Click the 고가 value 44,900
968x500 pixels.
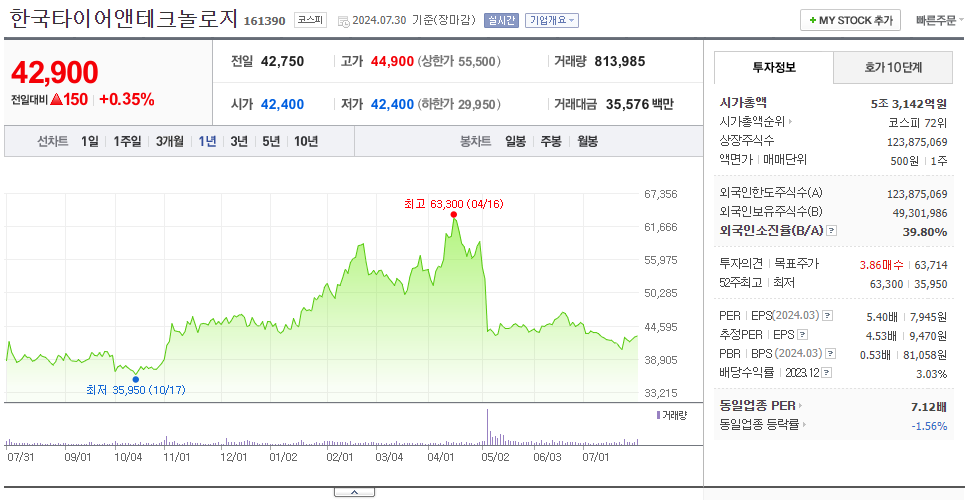pos(393,62)
